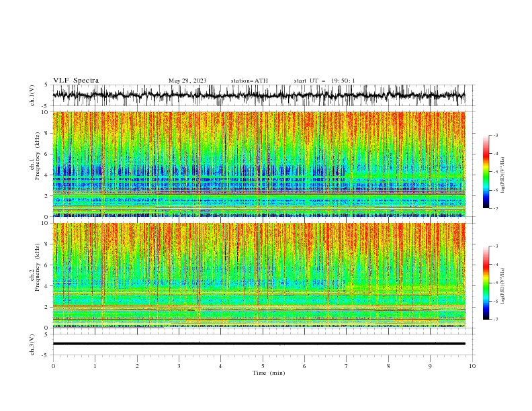532x411 pixels.
Task: Click the 'Time (min)' x-axis label
Action: click(269, 373)
